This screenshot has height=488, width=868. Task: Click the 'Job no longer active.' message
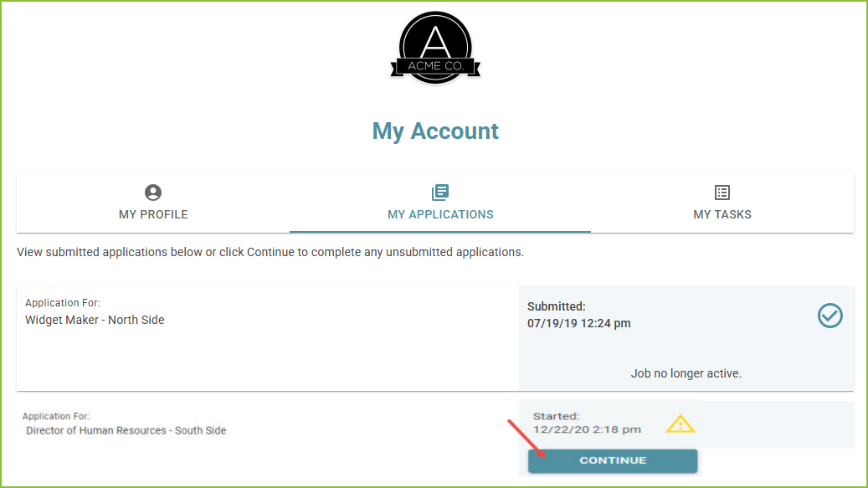(x=686, y=373)
